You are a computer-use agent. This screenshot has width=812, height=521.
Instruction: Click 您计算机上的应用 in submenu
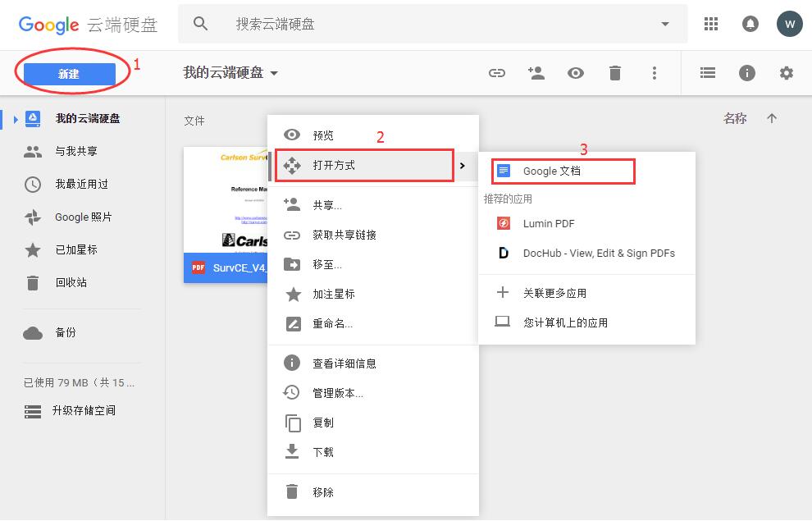pyautogui.click(x=586, y=322)
